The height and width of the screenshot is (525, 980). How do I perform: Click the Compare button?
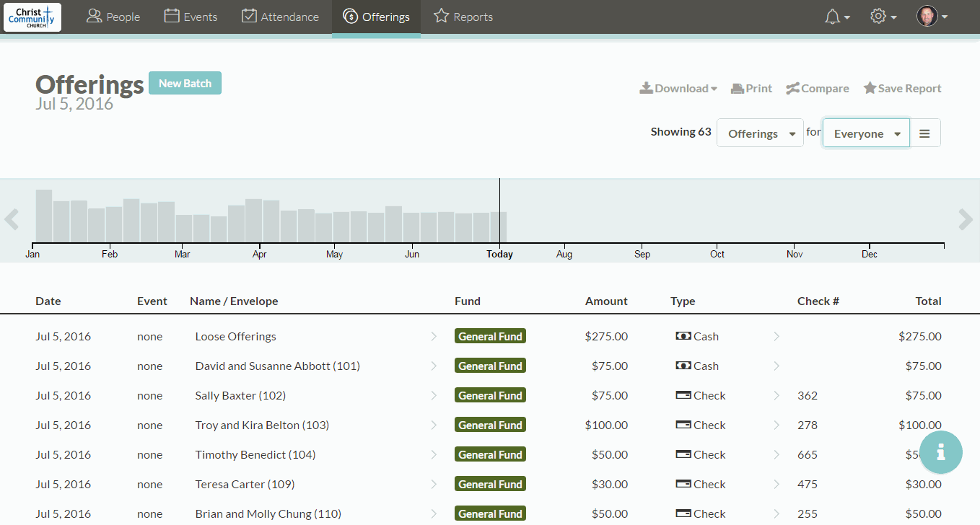(x=818, y=89)
